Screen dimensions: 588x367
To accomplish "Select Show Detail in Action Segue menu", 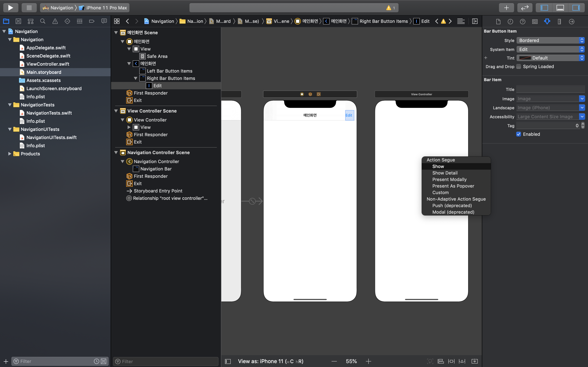I will point(445,173).
